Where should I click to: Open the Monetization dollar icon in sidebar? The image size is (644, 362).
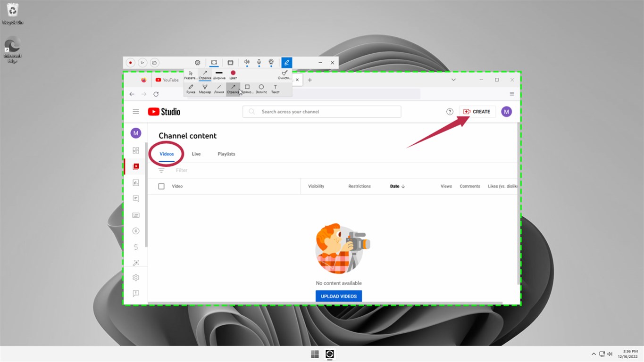tap(136, 247)
